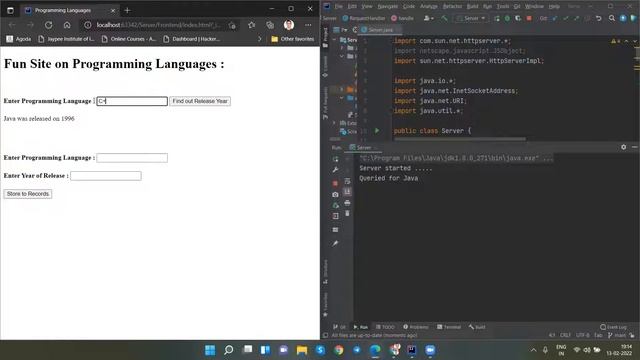
Task: Open the TODO tool window tab
Action: 385,327
